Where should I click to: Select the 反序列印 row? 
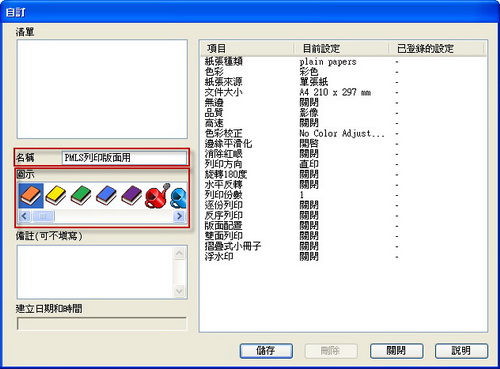[343, 216]
